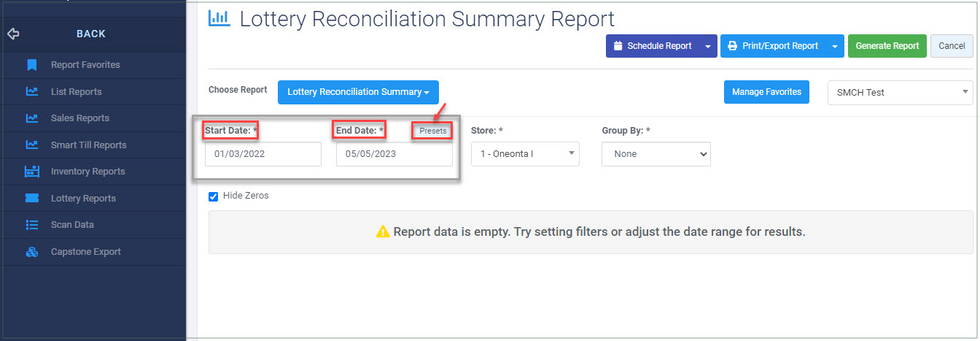Select Sales Reports in sidebar menu

point(80,118)
